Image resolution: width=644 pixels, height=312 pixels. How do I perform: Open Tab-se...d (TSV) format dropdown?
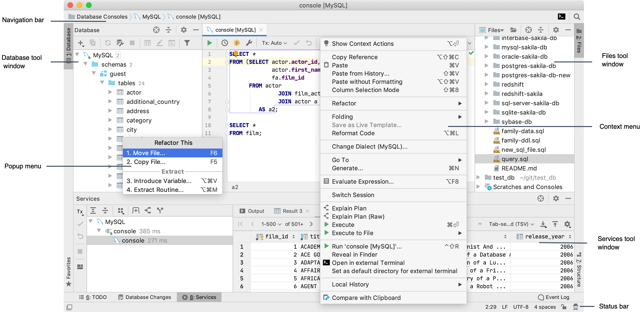[x=511, y=224]
